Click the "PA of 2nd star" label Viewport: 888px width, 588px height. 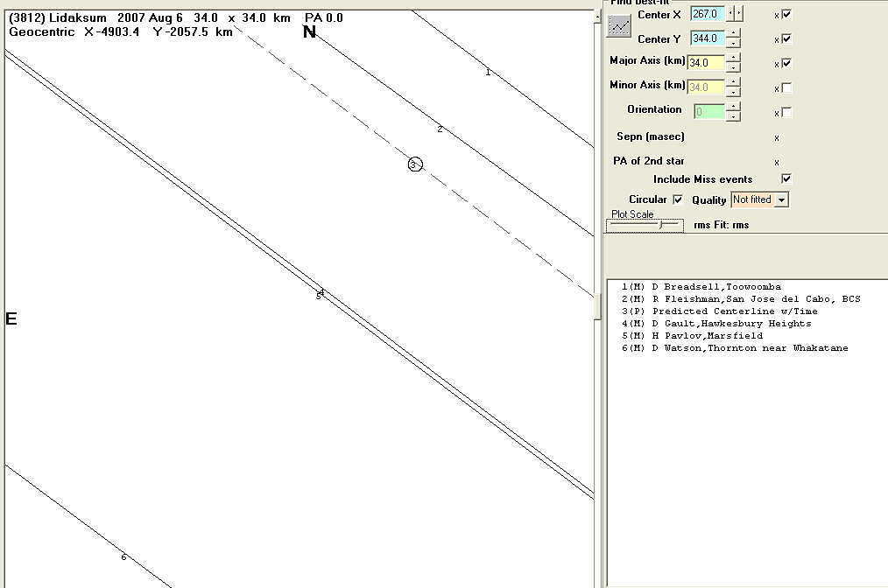(x=648, y=161)
